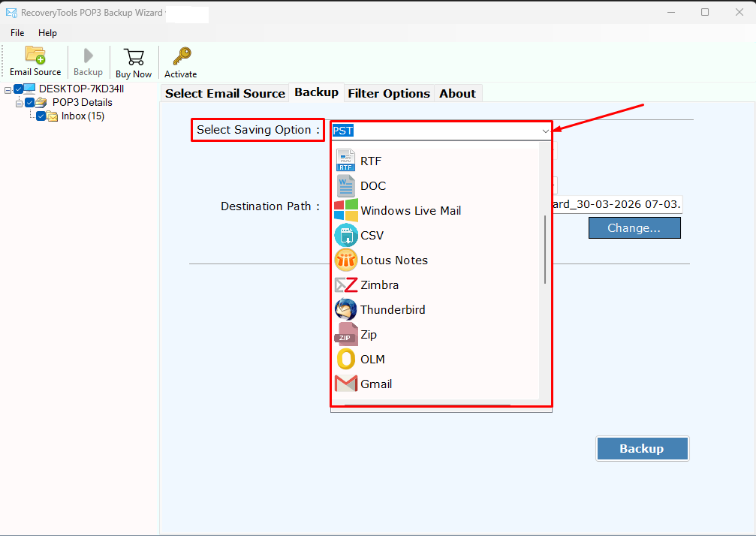Choose the RTF text option
The height and width of the screenshot is (536, 756).
[371, 161]
